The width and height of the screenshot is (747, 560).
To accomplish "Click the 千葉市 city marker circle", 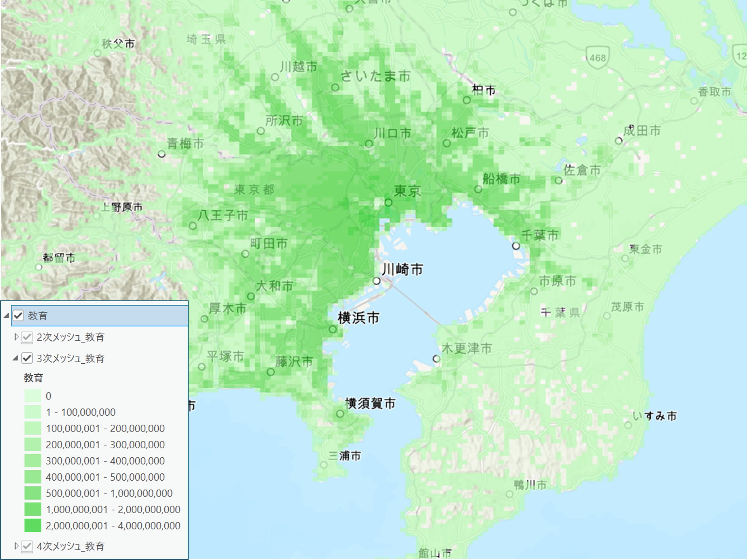I will 516,246.
